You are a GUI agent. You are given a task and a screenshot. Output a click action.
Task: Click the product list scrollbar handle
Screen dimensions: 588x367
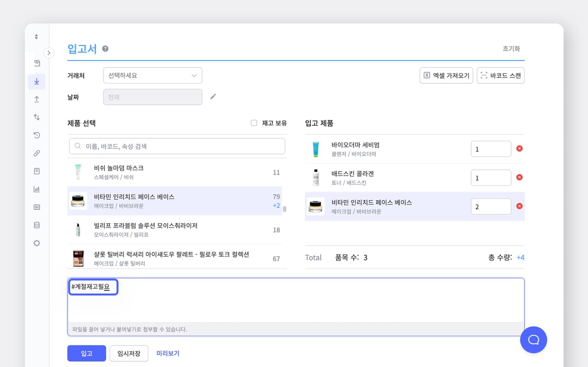285,209
